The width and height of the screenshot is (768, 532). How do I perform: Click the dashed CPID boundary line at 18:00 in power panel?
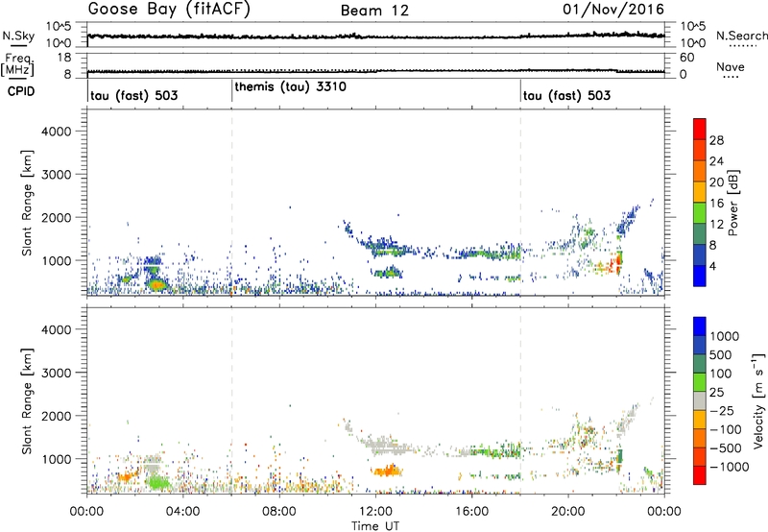pos(520,202)
